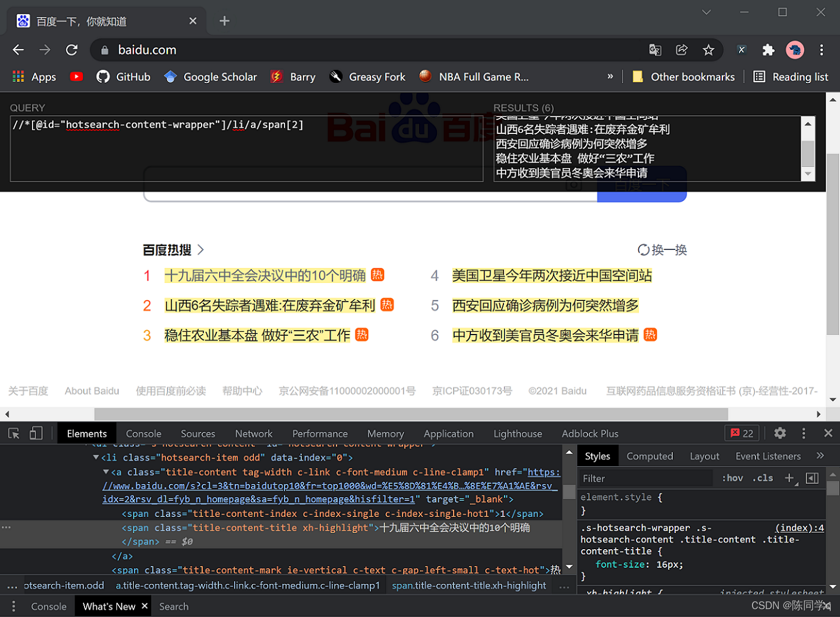840x617 pixels.
Task: Open Other bookmarks folder
Action: [683, 77]
